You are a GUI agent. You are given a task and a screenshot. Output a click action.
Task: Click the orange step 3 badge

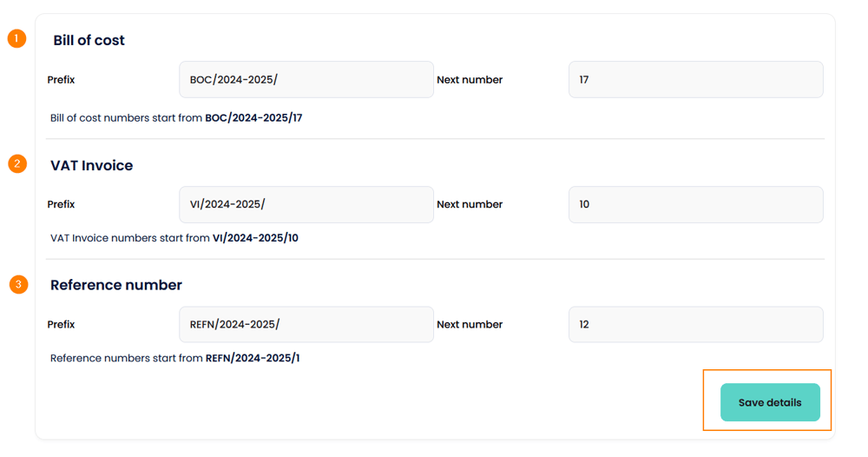(x=18, y=284)
